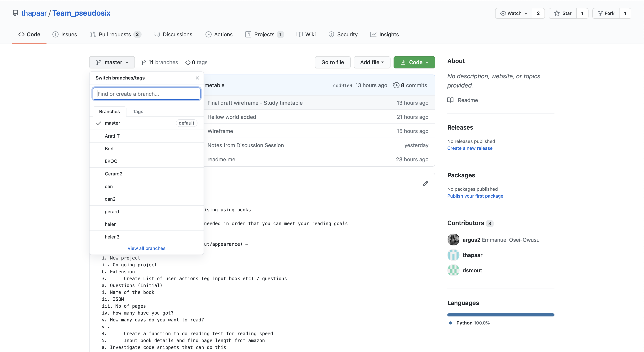644x352 pixels.
Task: Open the Add file dropdown
Action: point(372,62)
